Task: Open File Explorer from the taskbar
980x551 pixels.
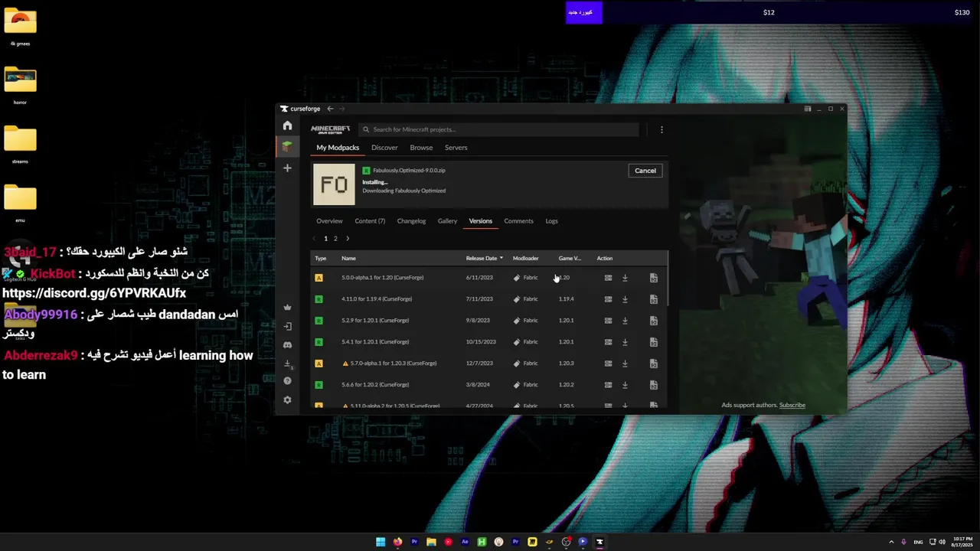Action: click(431, 542)
